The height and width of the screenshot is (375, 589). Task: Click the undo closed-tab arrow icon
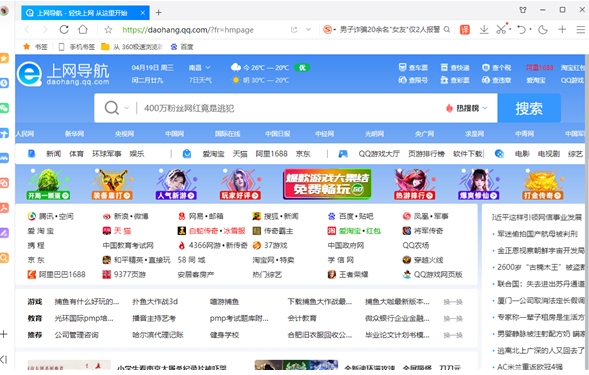click(521, 29)
